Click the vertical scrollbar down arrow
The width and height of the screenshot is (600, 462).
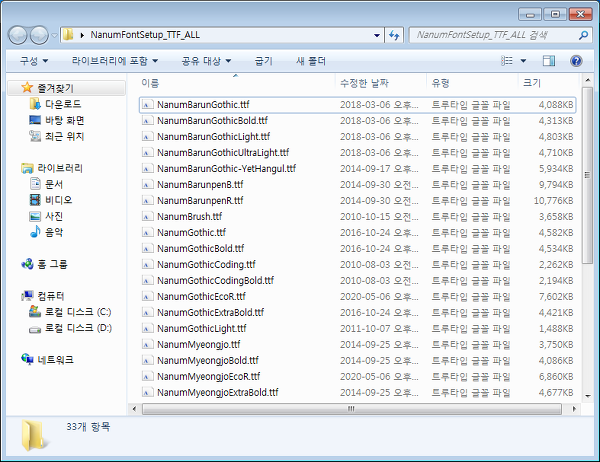(x=587, y=396)
